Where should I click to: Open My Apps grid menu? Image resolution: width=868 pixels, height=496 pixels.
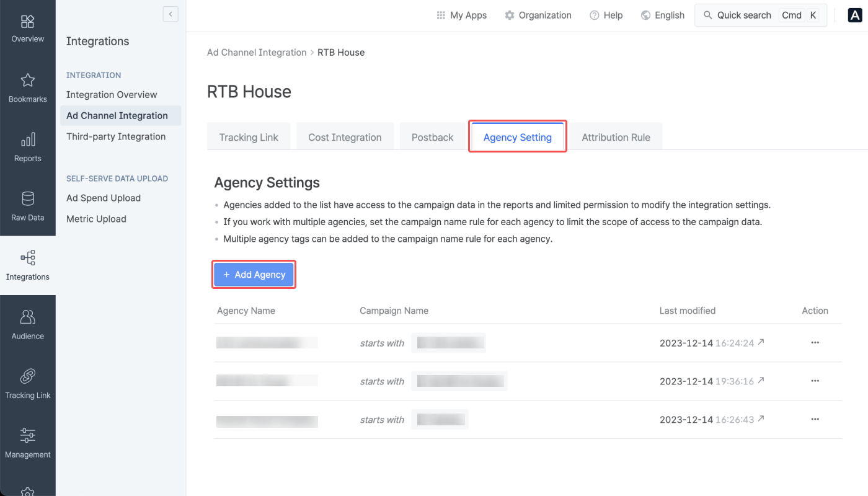461,15
